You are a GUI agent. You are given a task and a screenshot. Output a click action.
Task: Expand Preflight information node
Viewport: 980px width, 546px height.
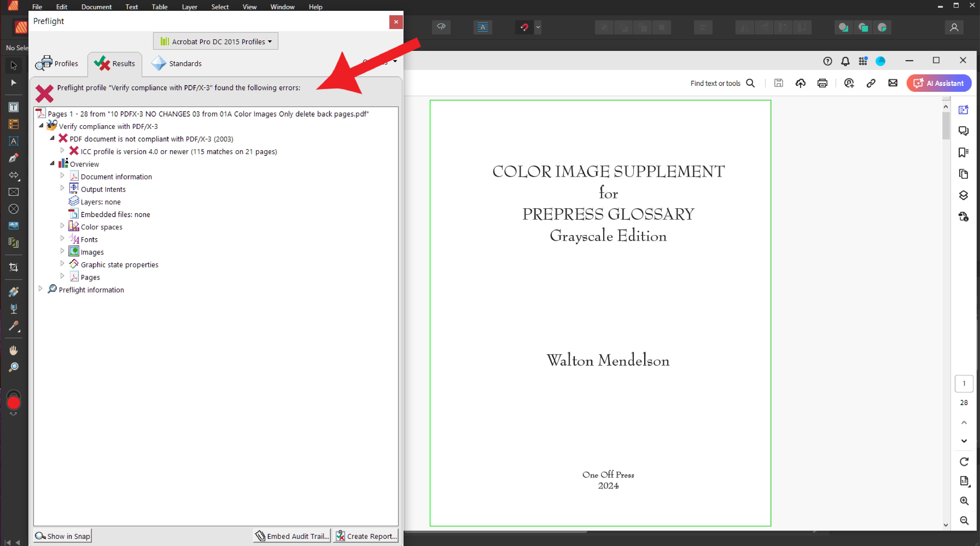[40, 289]
